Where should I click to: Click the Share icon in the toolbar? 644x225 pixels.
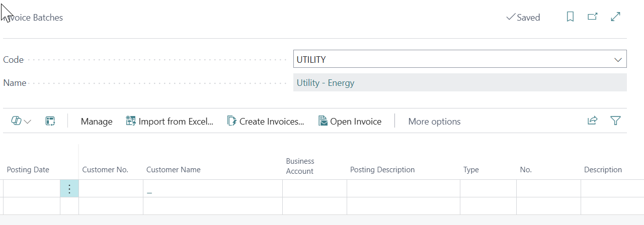(x=592, y=121)
